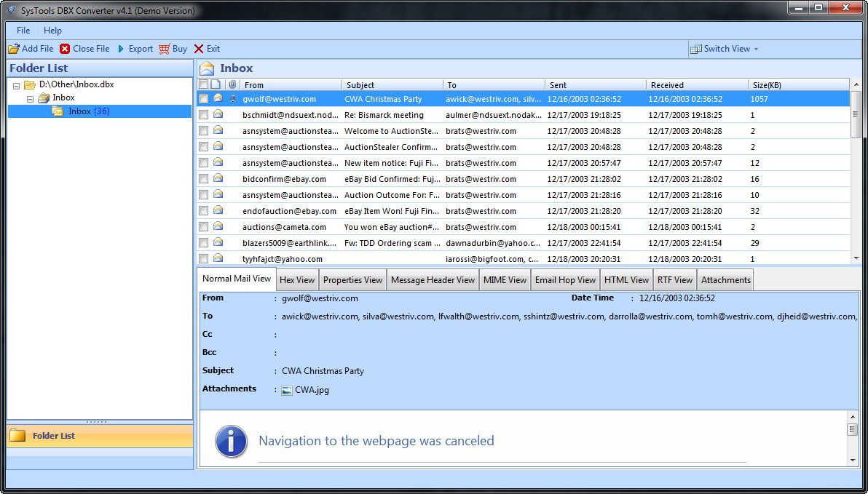Click the Export arrow icon
This screenshot has width=868, height=494.
[121, 49]
